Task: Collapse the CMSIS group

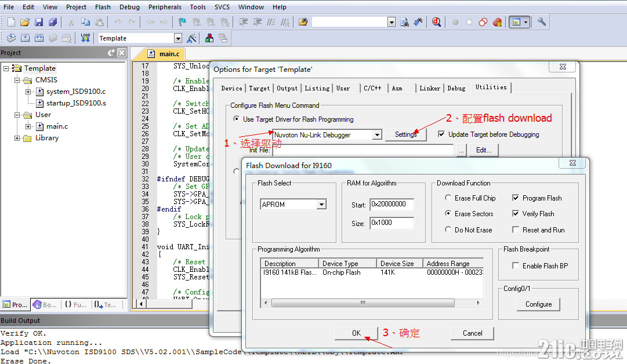Action: (x=17, y=81)
